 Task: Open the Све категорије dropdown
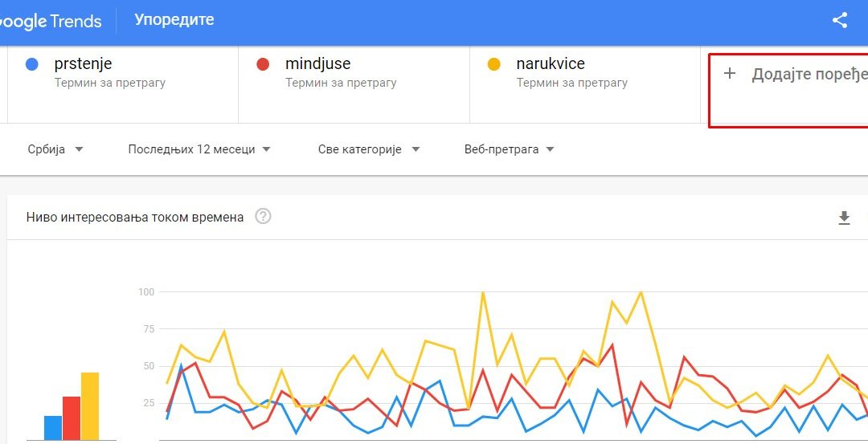tap(369, 149)
